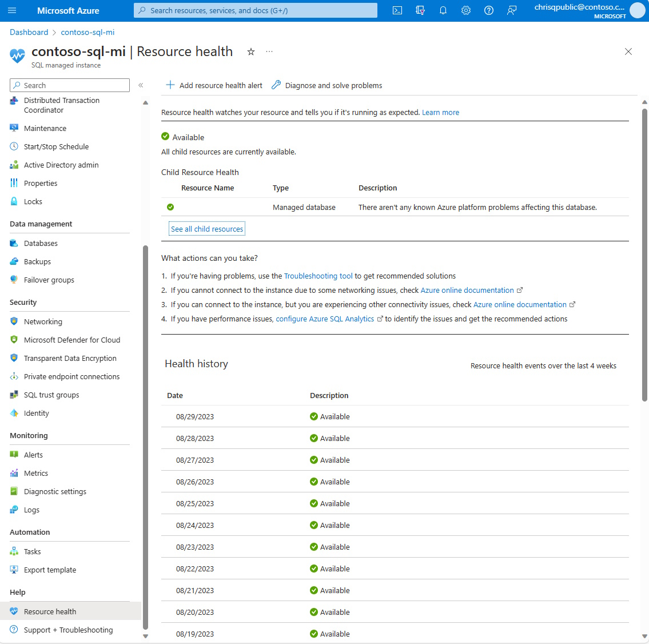Open Azure notifications bell
The width and height of the screenshot is (649, 644).
click(x=443, y=10)
